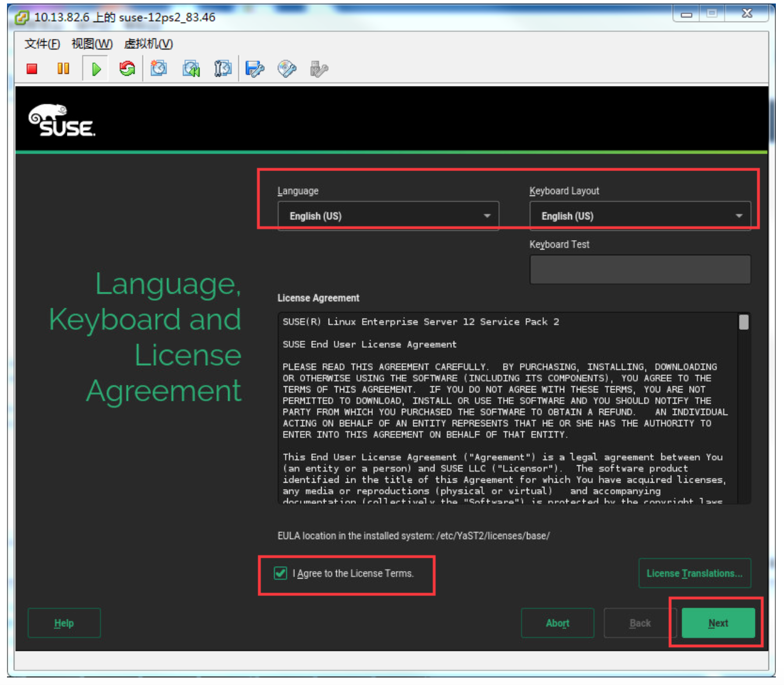
Task: Open the 视图(W) menu
Action: pos(92,44)
